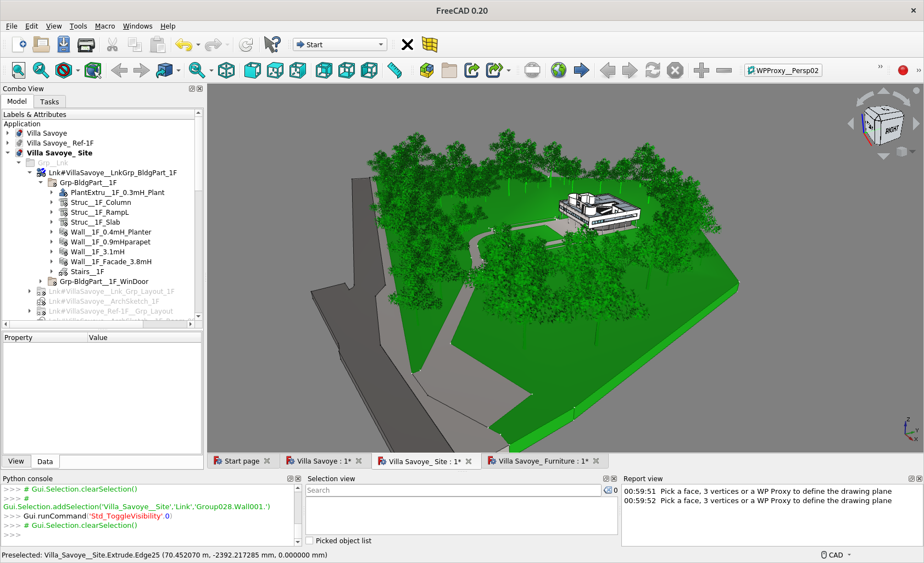Click the Create part icon
The image size is (924, 563).
click(427, 70)
